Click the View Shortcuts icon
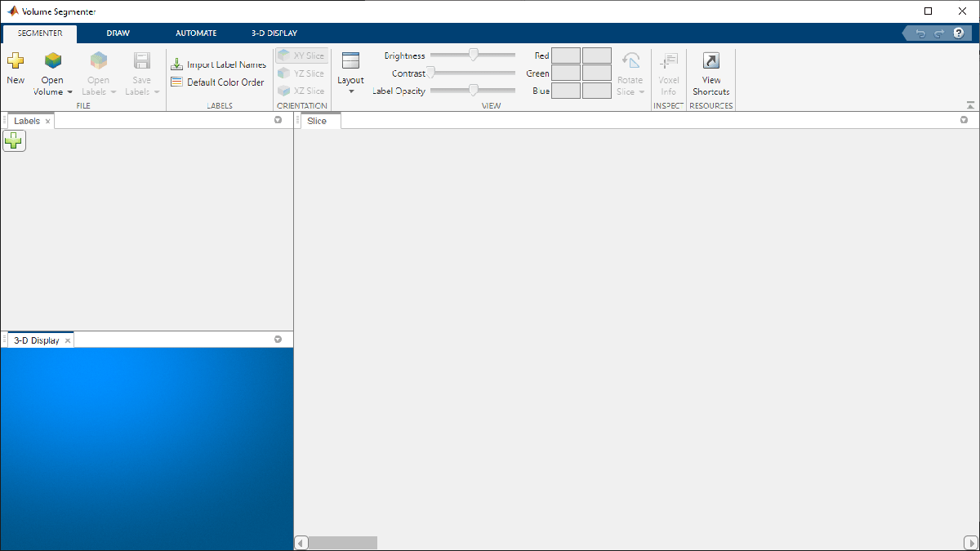 point(710,60)
